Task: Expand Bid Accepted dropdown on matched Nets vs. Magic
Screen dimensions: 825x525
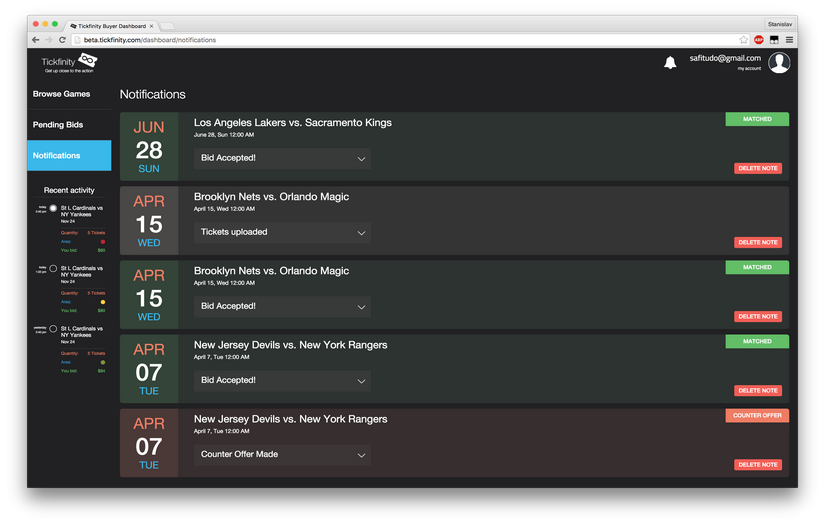Action: tap(282, 307)
